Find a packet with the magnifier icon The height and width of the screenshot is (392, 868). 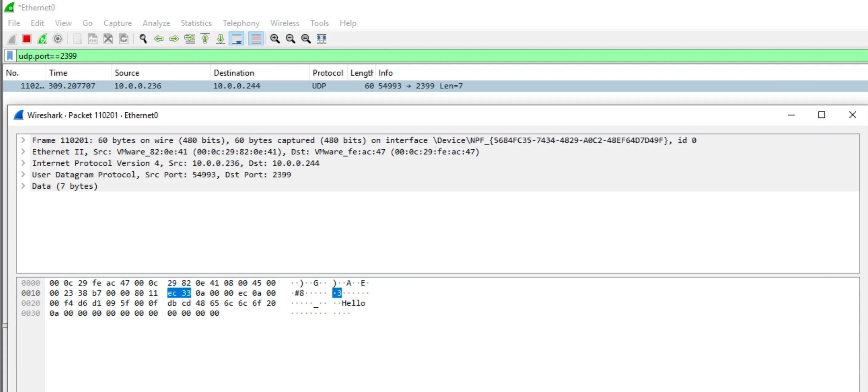click(143, 39)
